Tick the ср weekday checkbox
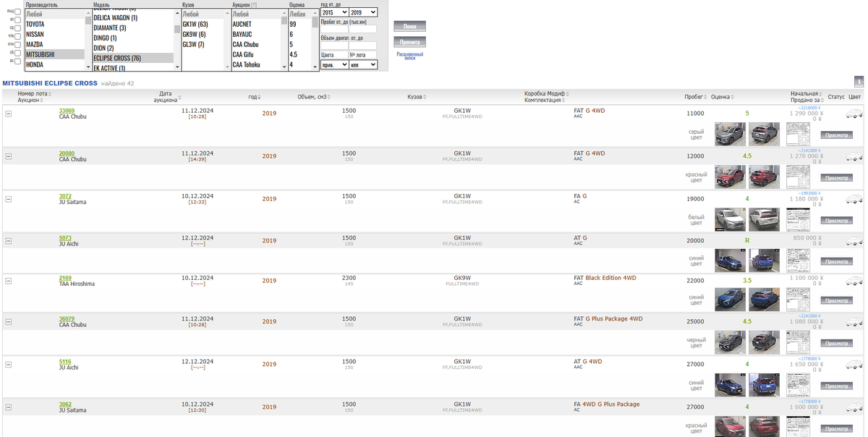Screen dimensions: 868x437 [x=17, y=27]
